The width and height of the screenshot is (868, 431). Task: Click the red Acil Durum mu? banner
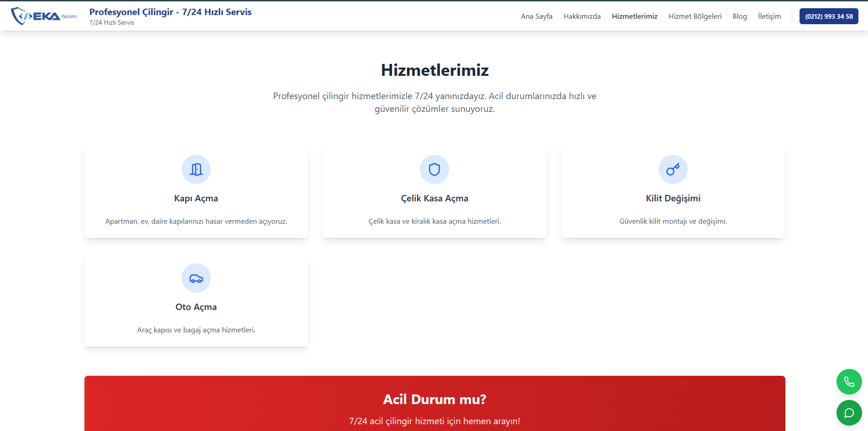tap(434, 403)
